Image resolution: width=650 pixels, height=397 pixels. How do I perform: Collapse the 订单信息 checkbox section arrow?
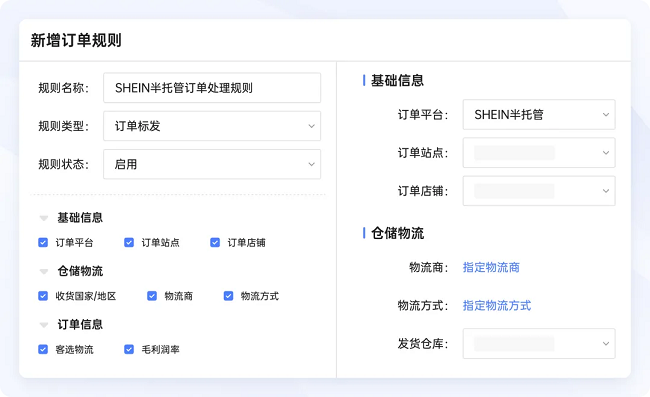[x=44, y=325]
